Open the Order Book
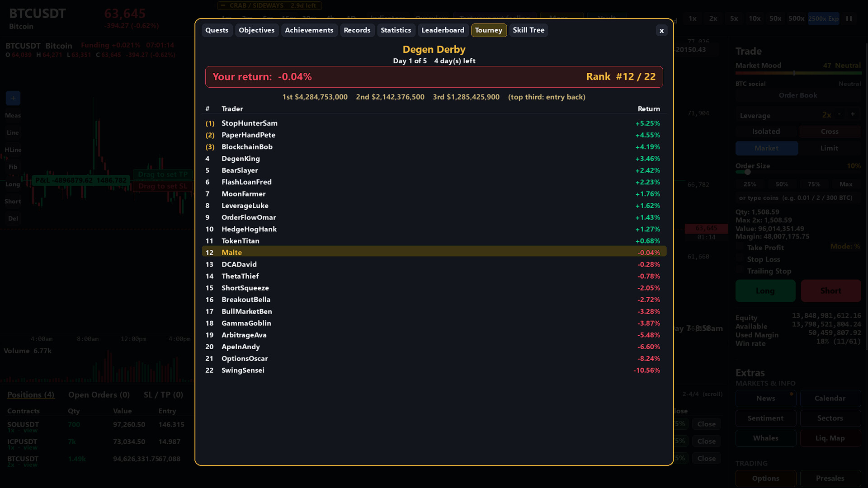868x488 pixels. 798,95
